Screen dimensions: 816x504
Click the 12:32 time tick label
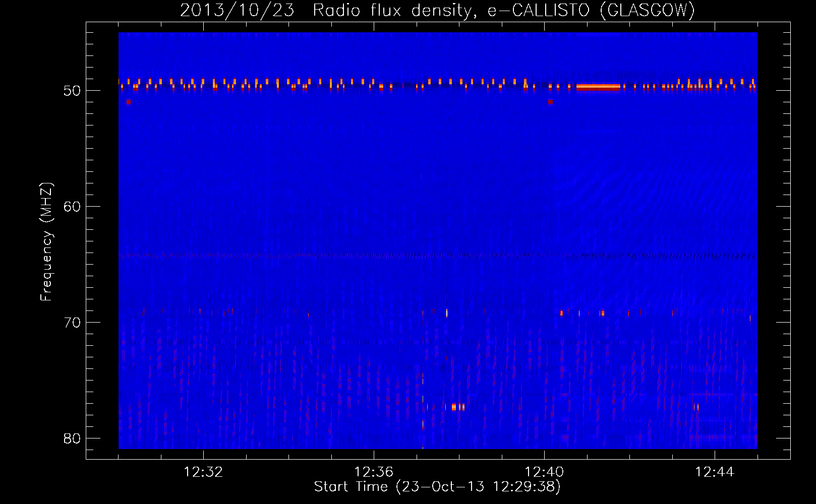tap(203, 472)
